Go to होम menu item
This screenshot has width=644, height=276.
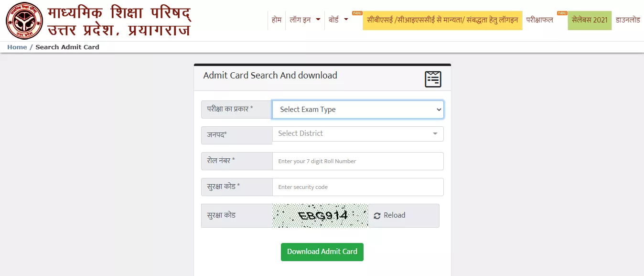[x=276, y=20]
